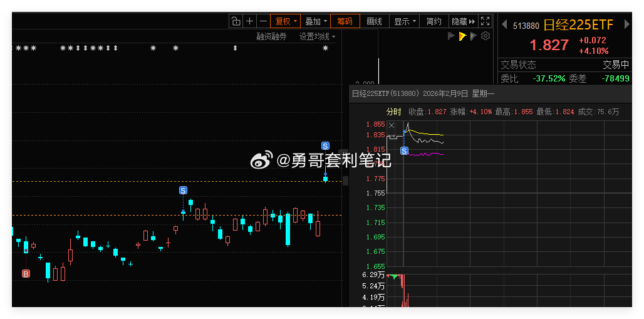Click the event star above the latest candle

point(325,48)
